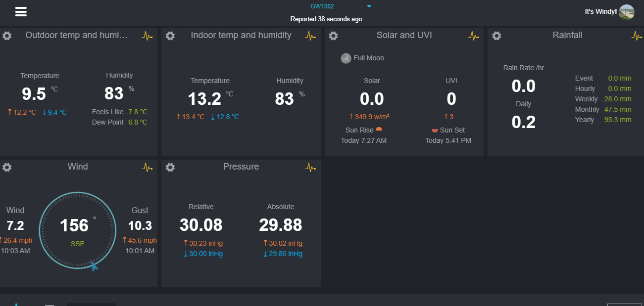644x306 pixels.
Task: Expand the GW1002 device dropdown arrow
Action: click(369, 6)
